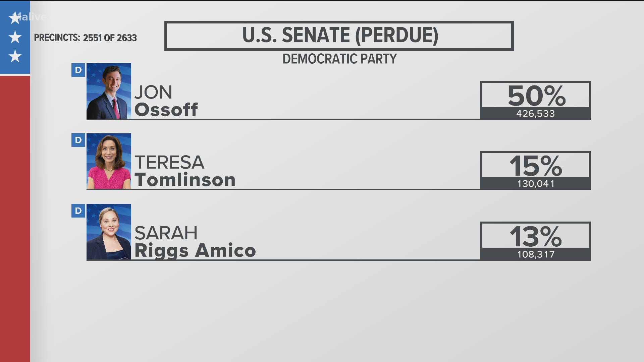Image resolution: width=644 pixels, height=362 pixels.
Task: Click the top white star on blue banner
Action: [x=15, y=18]
